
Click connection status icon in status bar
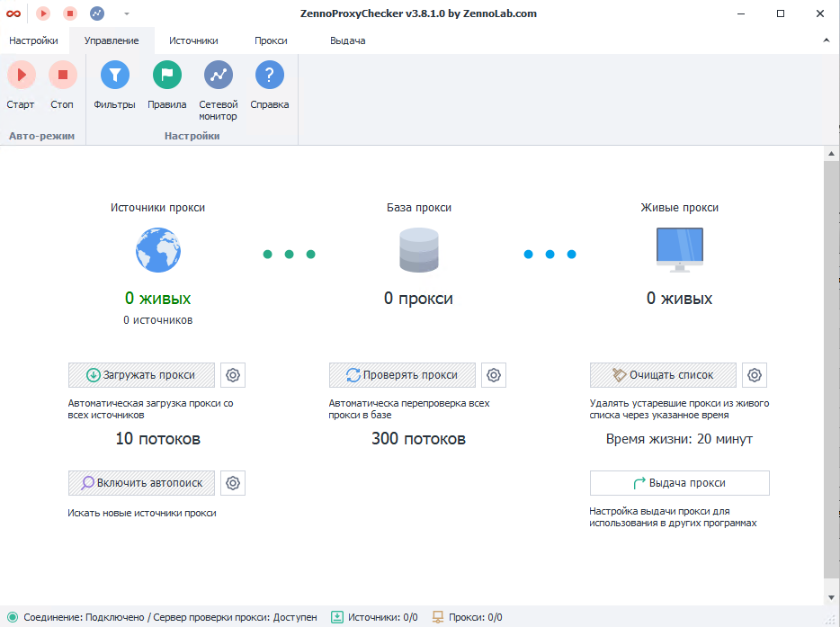pos(13,617)
